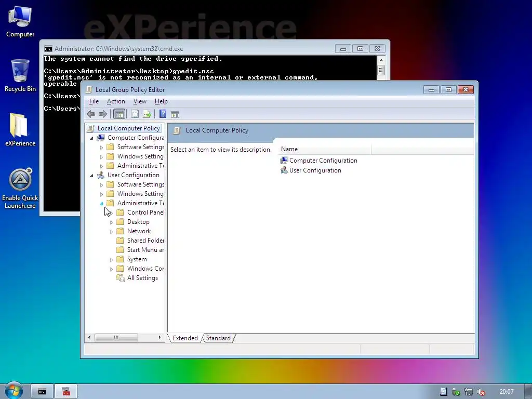Viewport: 532px width, 399px height.
Task: Open the Action menu
Action: [x=116, y=101]
